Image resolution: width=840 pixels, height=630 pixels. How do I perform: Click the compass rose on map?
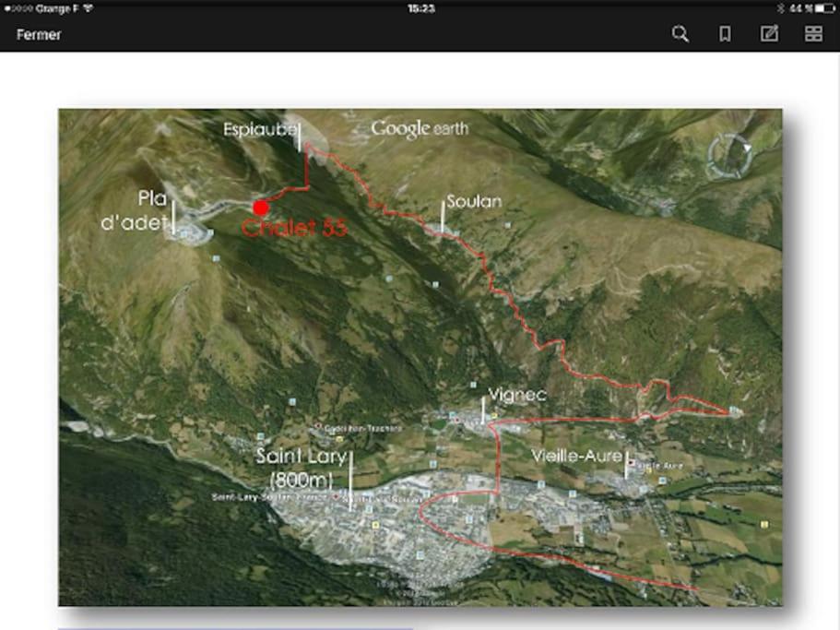pyautogui.click(x=729, y=156)
